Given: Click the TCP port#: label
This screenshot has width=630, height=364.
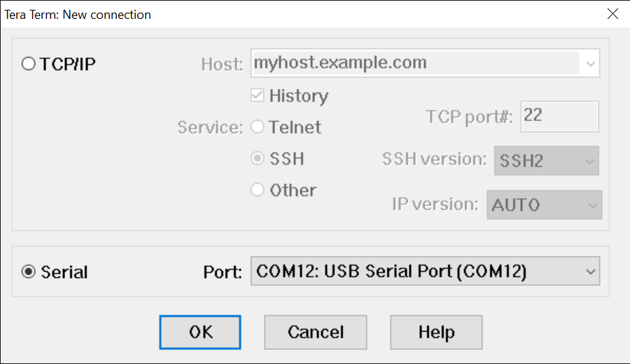Looking at the screenshot, I should click(470, 117).
